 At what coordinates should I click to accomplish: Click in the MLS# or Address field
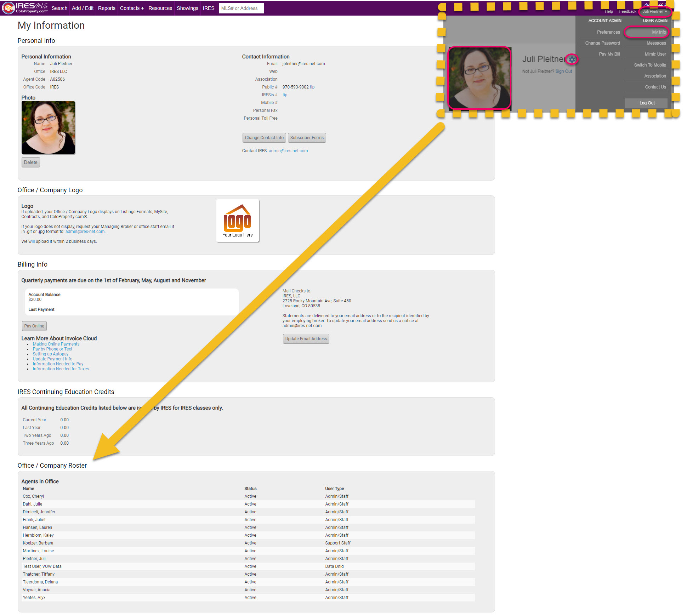point(241,8)
